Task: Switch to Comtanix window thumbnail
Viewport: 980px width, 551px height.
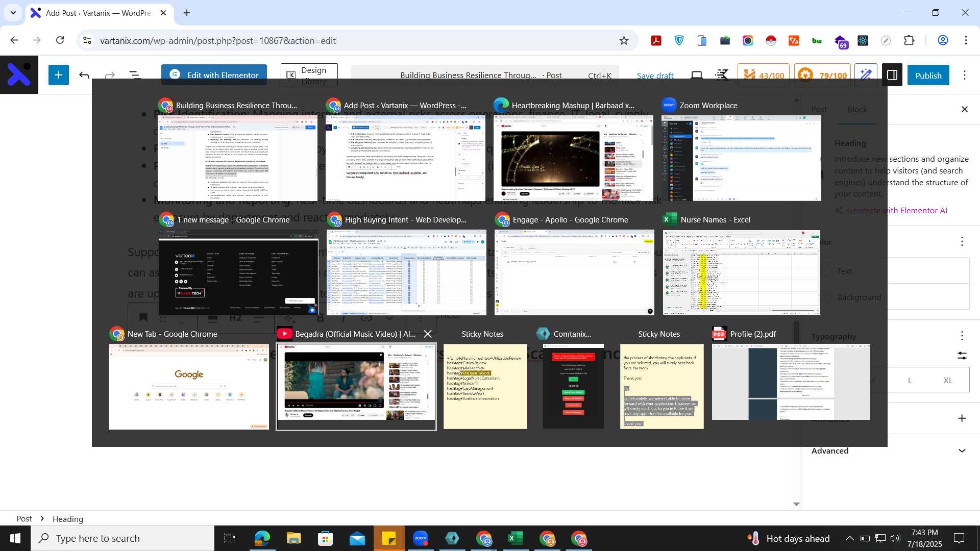Action: pos(573,386)
